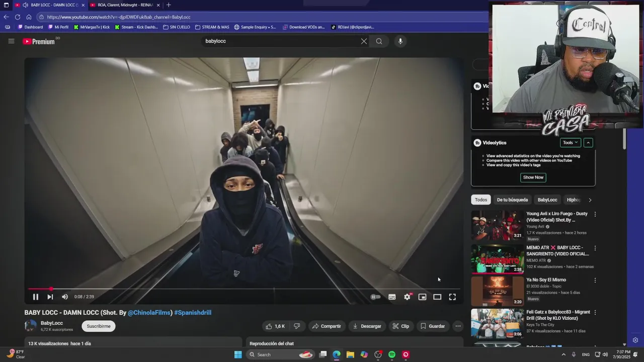Screen dimensions: 644x362
Task: Subscribe with Suscribirme button
Action: (99, 326)
